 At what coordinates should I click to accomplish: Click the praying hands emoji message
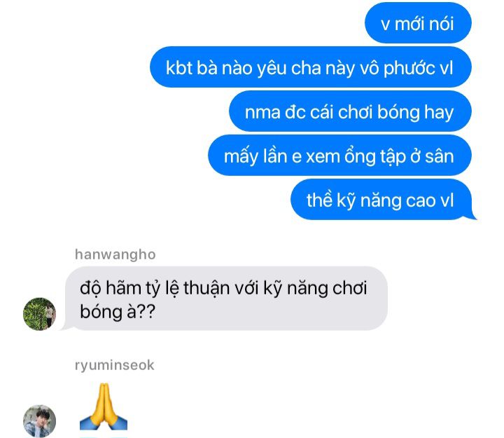(x=104, y=406)
